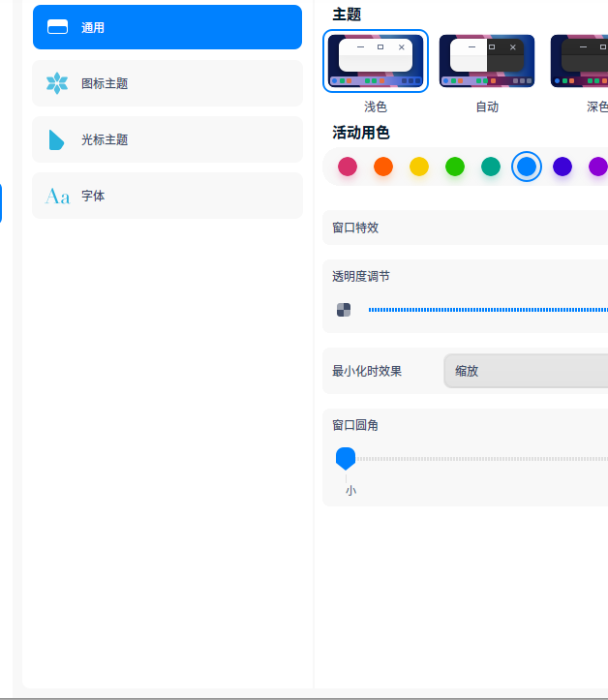Click the cursor icon beside 光标主题
This screenshot has width=608, height=700.
point(56,139)
